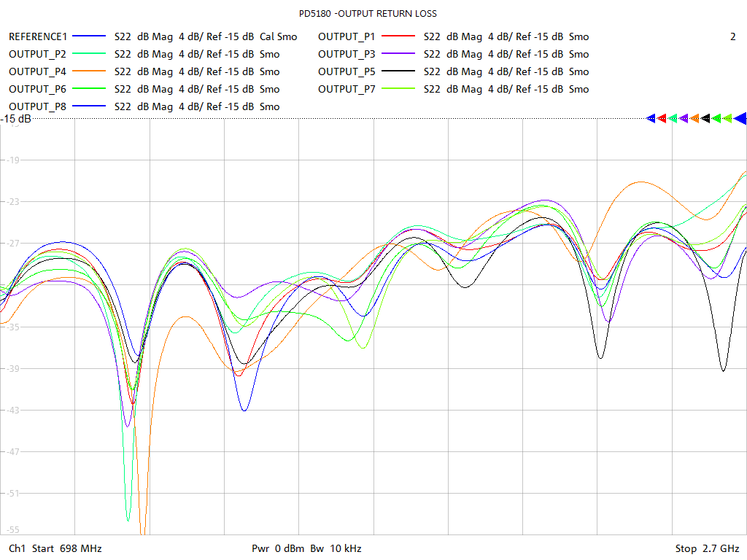Click the OUTPUT_P5 black legend line
Image resolution: width=747 pixels, height=560 pixels.
[x=398, y=71]
